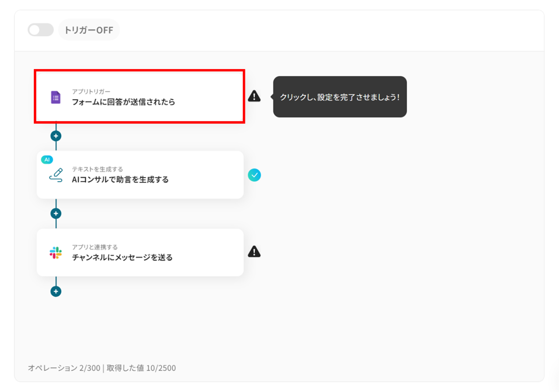Screen dimensions: 559x392
Task: Click warning icon beside the form trigger
Action: tap(254, 96)
